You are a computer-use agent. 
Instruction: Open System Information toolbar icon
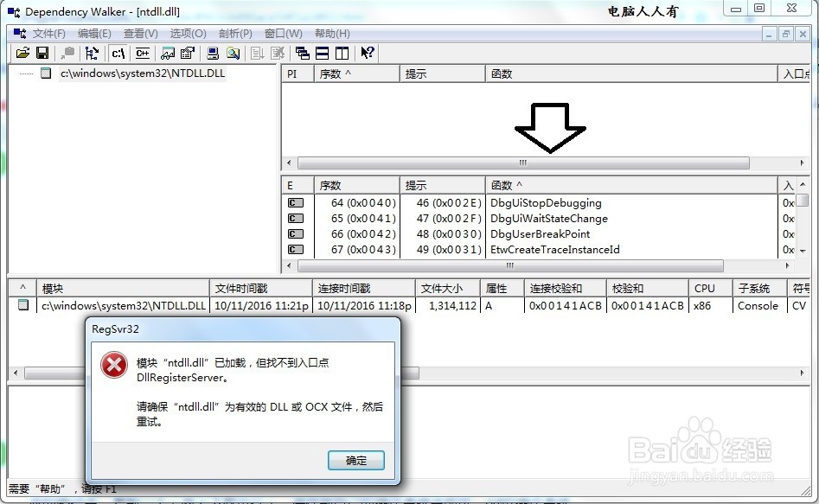pyautogui.click(x=213, y=53)
